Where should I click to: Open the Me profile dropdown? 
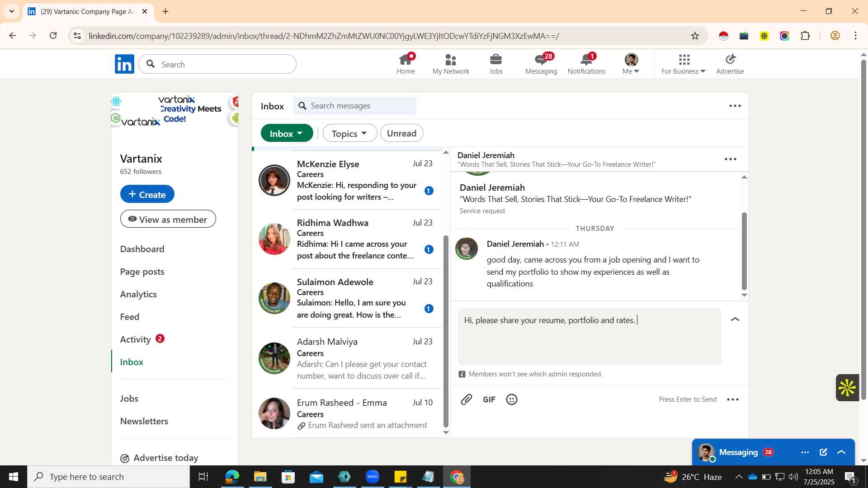click(x=631, y=64)
